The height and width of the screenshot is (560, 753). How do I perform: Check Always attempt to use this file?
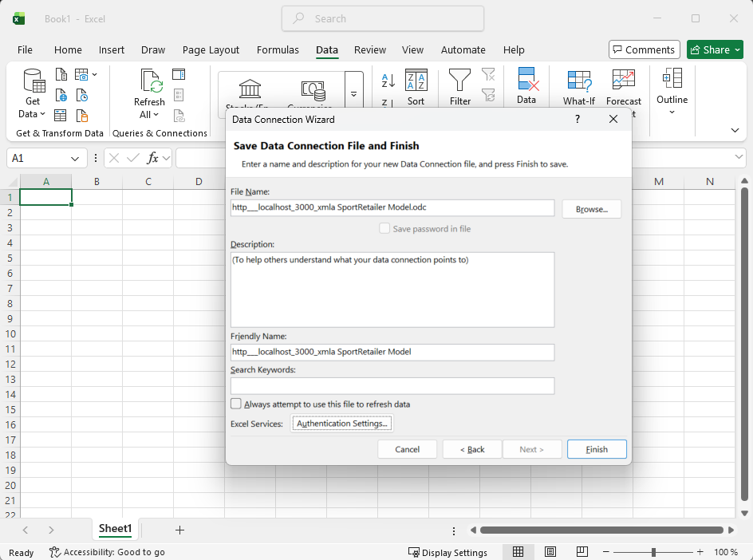(x=236, y=404)
